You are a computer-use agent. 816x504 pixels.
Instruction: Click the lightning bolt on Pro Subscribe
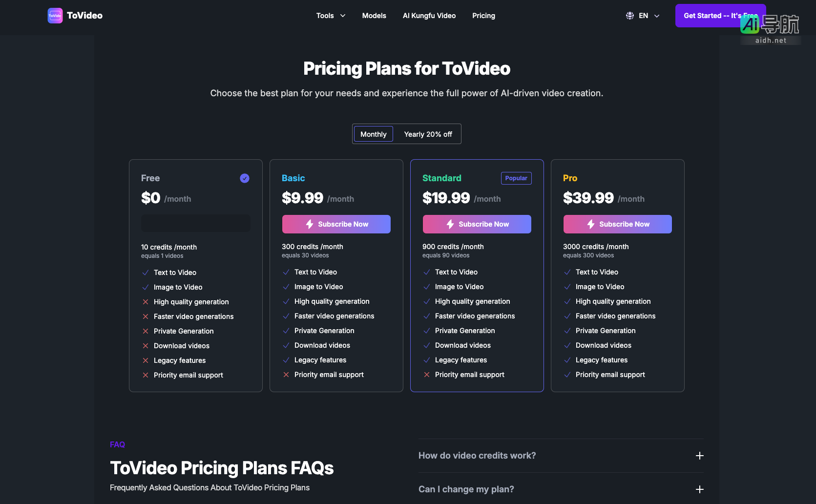coord(591,224)
